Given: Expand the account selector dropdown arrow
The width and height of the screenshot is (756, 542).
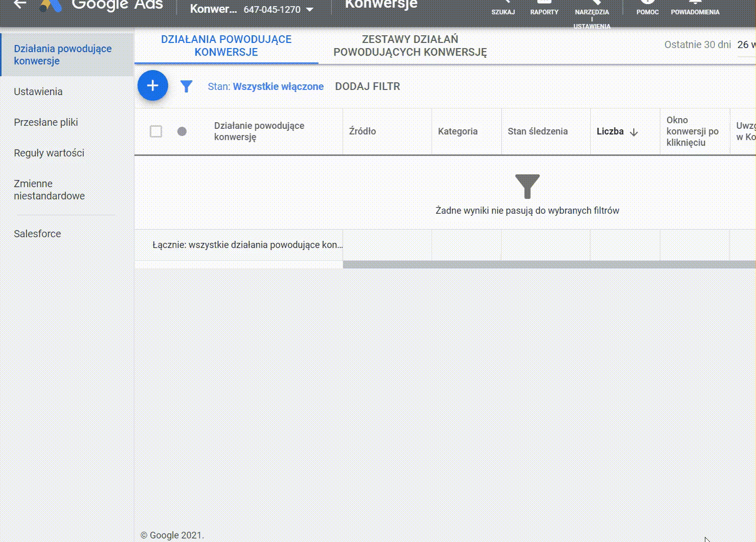Looking at the screenshot, I should 309,10.
